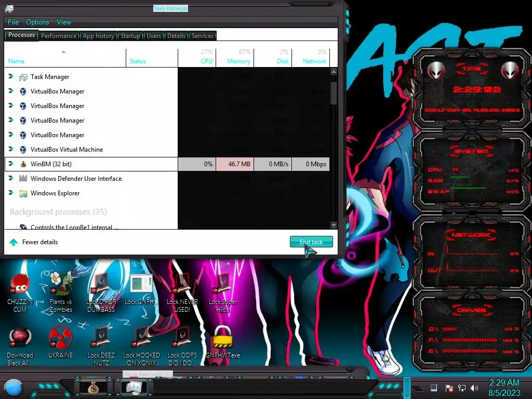The height and width of the screenshot is (399, 532).
Task: Open Action Center flag tray icon
Action: click(x=449, y=388)
